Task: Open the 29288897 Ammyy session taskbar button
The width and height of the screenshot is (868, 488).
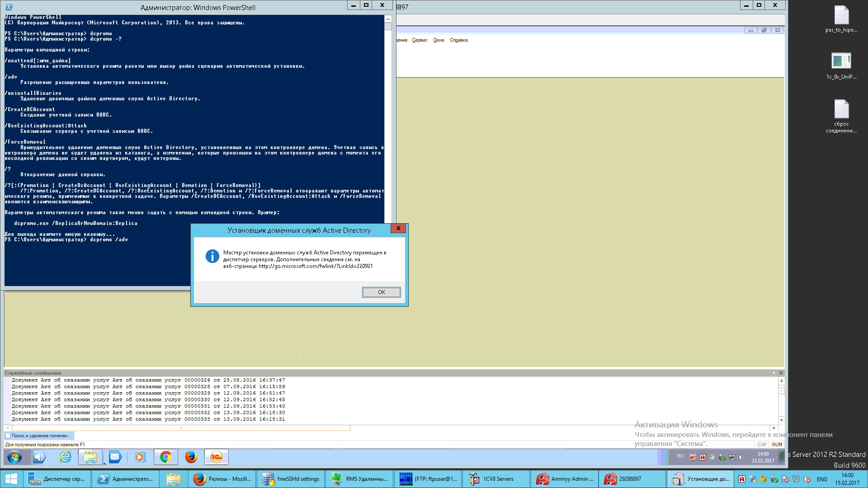Action: pos(633,479)
